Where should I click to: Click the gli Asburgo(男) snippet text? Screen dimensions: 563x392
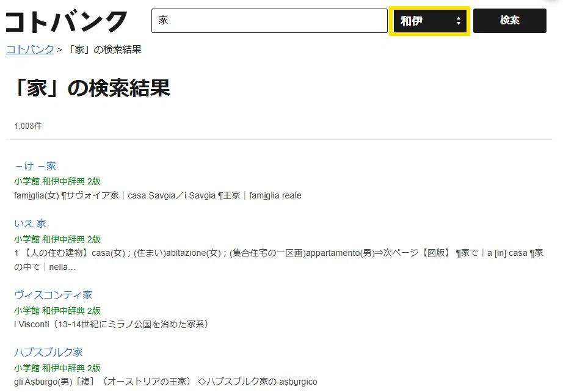tap(165, 382)
